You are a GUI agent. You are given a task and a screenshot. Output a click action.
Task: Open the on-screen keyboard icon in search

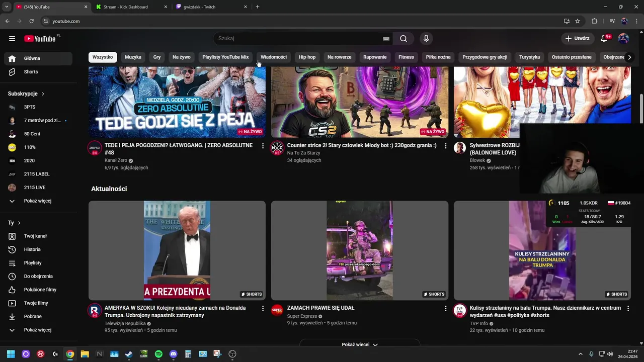[386, 39]
